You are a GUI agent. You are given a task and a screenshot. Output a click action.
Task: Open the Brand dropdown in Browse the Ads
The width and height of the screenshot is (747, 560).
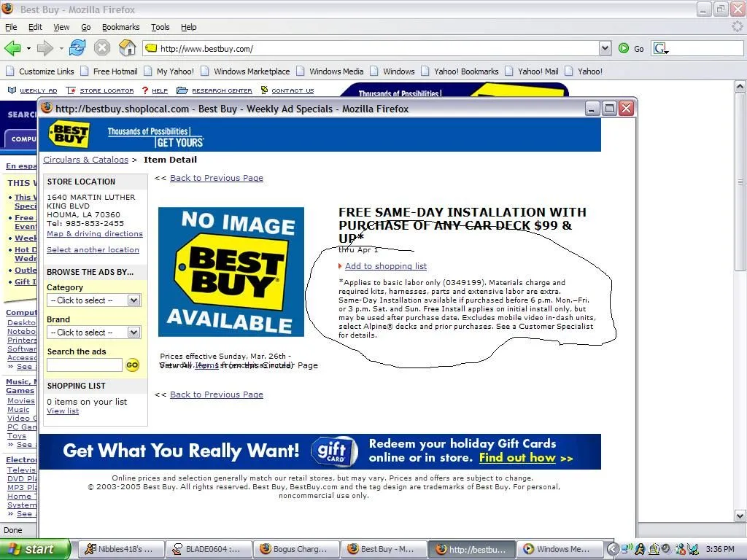[x=94, y=332]
